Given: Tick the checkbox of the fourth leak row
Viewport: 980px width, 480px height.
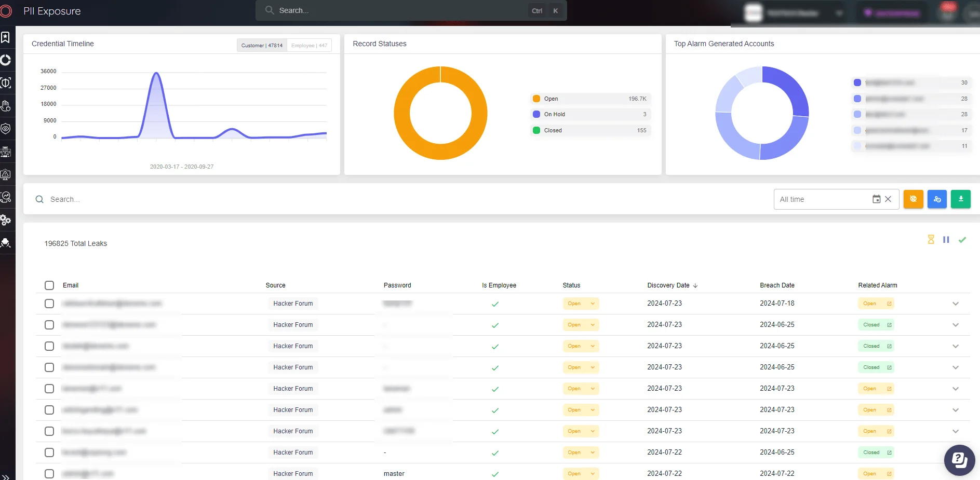Looking at the screenshot, I should point(49,367).
